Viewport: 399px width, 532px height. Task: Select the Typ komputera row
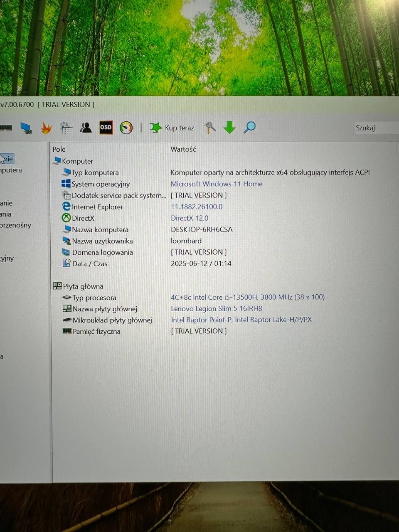click(95, 172)
